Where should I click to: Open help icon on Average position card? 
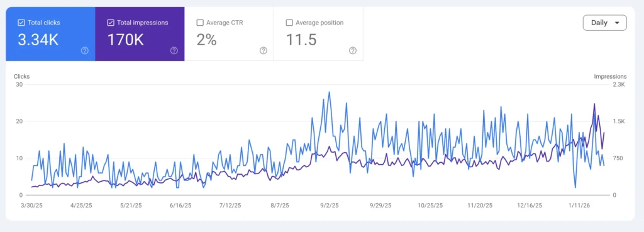tap(353, 50)
